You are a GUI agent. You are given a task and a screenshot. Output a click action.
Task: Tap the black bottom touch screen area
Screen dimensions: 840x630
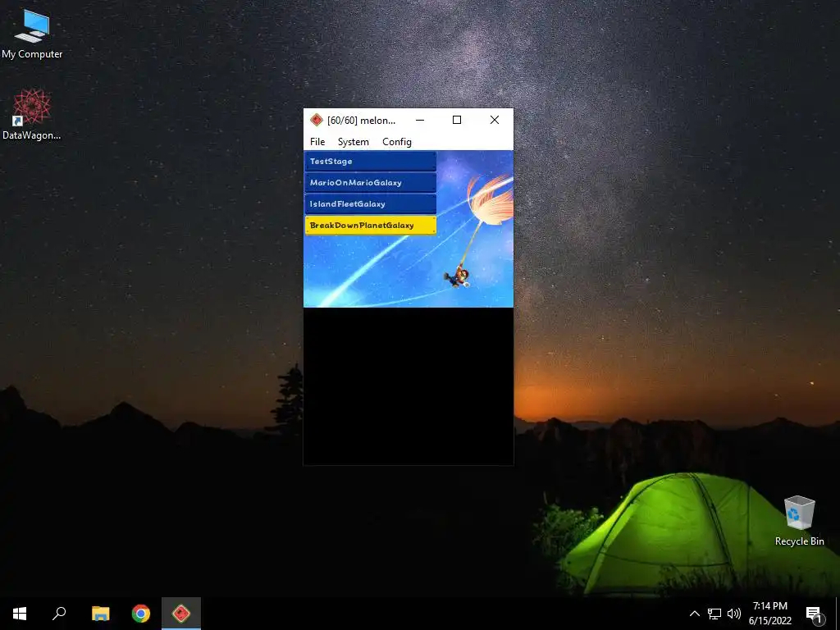pos(409,386)
